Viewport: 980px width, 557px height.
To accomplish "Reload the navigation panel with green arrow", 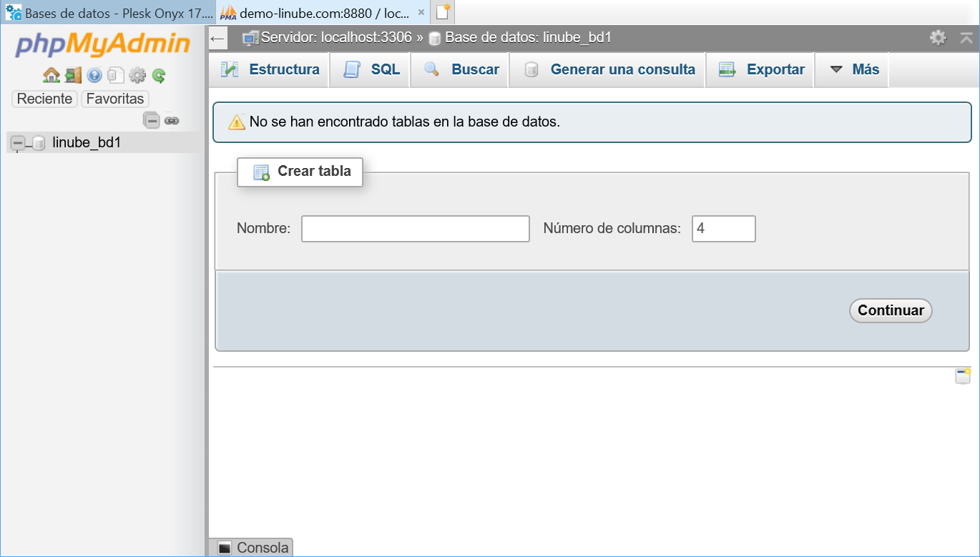I will 159,75.
